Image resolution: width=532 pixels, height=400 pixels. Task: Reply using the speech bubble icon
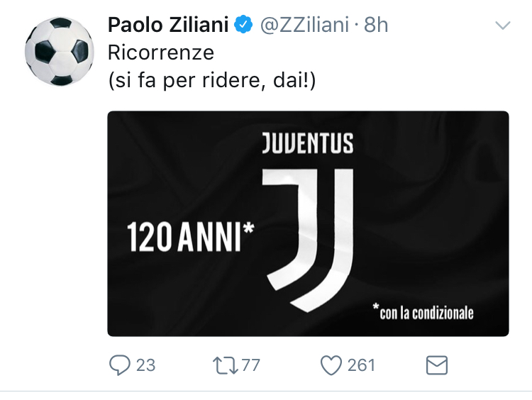[x=119, y=365]
